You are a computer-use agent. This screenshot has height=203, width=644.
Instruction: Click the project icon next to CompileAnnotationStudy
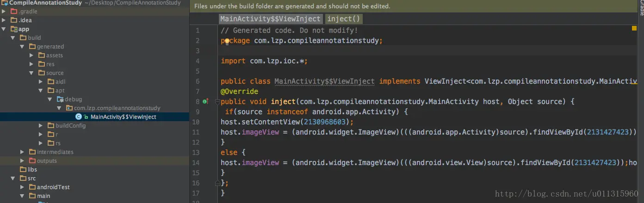(x=5, y=3)
